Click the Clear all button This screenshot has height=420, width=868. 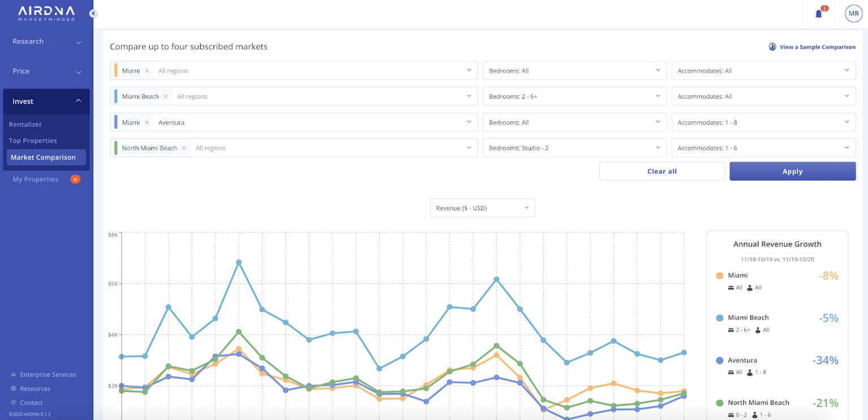point(662,171)
